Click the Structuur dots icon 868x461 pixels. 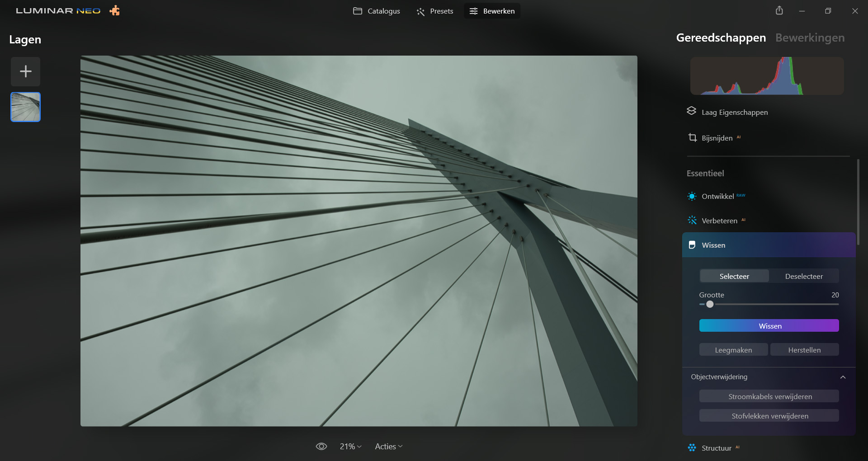pyautogui.click(x=692, y=448)
